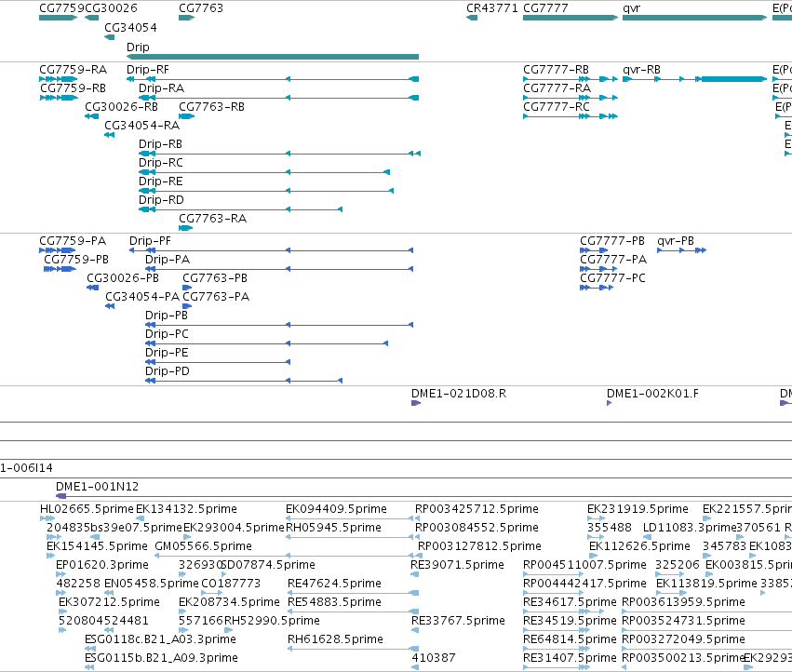
Task: Select the CG7777 gene bar
Action: point(571,18)
